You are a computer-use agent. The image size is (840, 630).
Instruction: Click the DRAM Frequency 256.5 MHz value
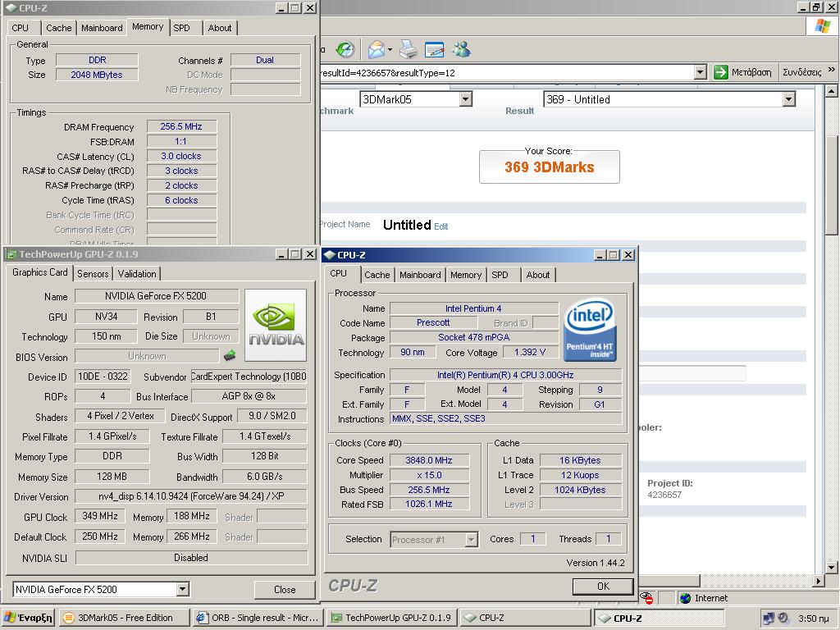click(181, 126)
